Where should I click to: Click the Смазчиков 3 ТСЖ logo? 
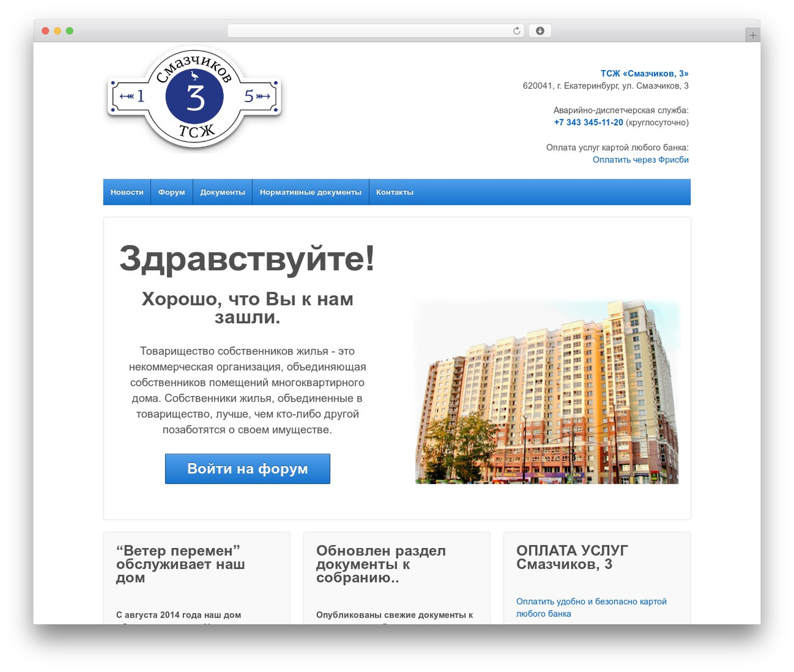(x=195, y=97)
